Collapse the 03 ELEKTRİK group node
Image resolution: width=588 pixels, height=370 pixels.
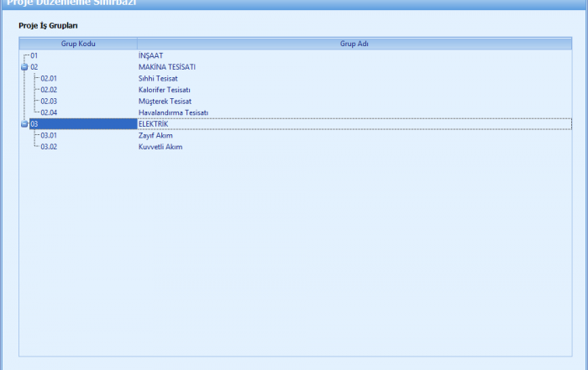point(24,123)
